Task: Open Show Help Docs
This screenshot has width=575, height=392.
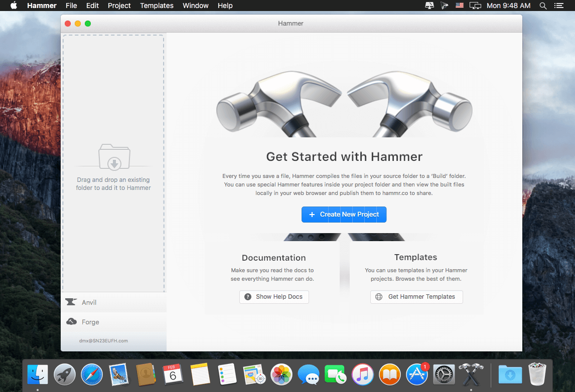Action: tap(274, 297)
